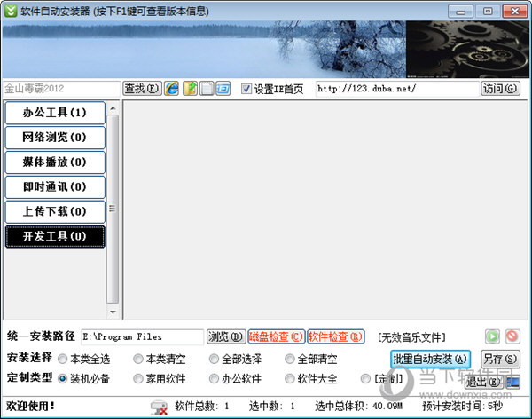Click the small desktop icon beside 退出
This screenshot has height=419, width=532.
pos(513,383)
